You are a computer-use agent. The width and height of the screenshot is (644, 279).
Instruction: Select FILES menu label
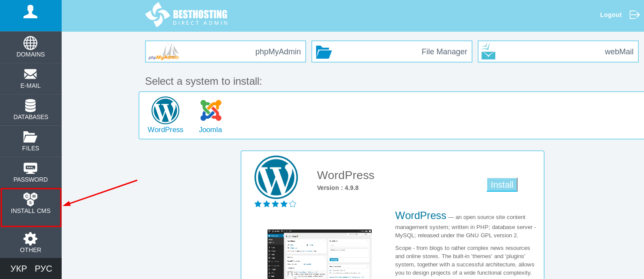[x=31, y=148]
